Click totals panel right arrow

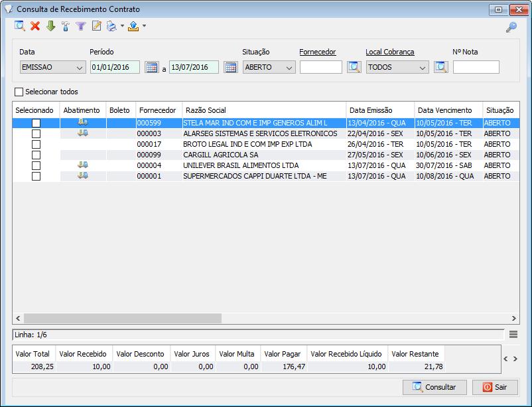[x=515, y=359]
